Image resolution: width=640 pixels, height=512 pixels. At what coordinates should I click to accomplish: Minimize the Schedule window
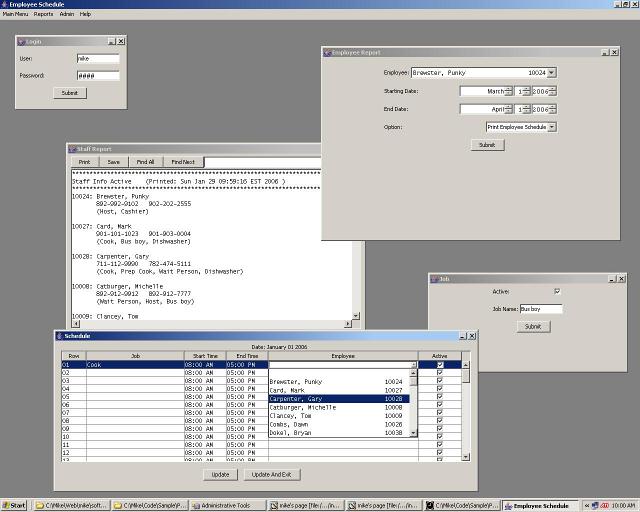point(463,336)
